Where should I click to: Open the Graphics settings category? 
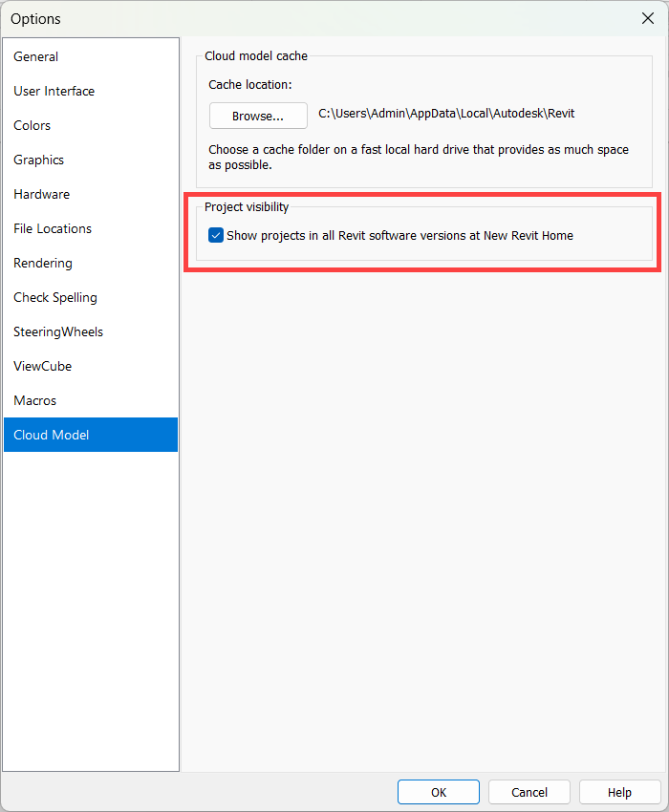coord(91,160)
